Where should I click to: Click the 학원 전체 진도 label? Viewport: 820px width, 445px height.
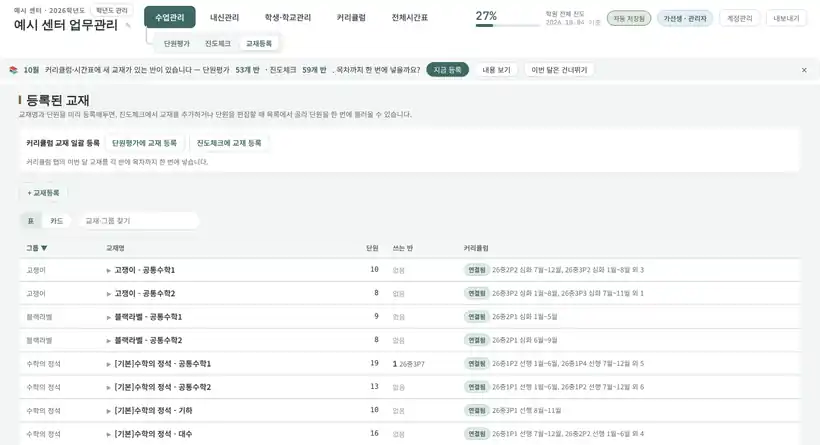point(565,14)
